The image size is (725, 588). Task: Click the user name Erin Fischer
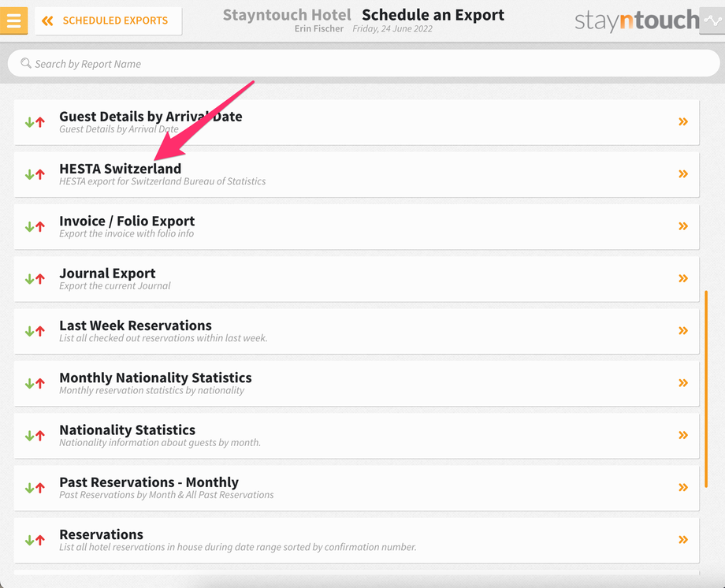point(319,28)
